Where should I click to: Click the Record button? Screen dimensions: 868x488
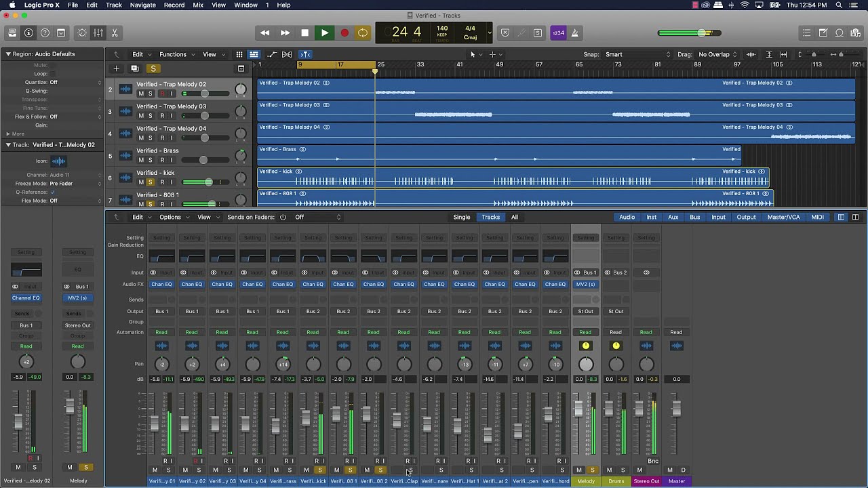tap(344, 33)
